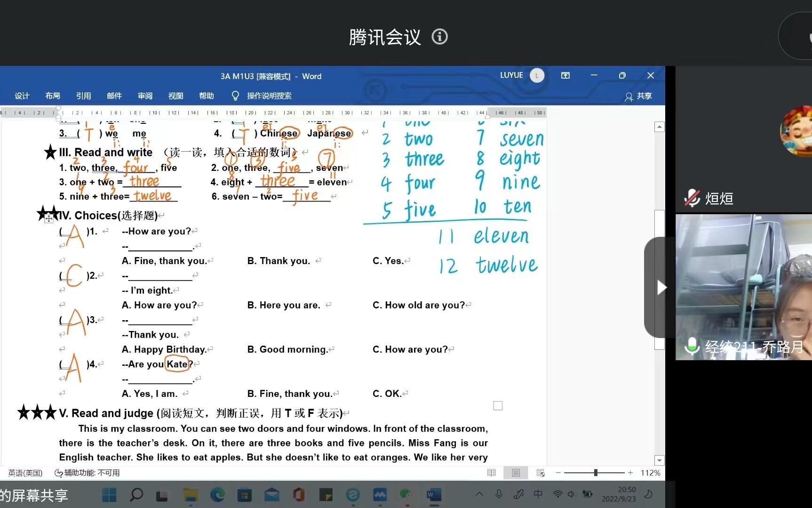Image resolution: width=812 pixels, height=508 pixels.
Task: Toggle the microphone for 经统211-乔路月
Action: click(692, 347)
